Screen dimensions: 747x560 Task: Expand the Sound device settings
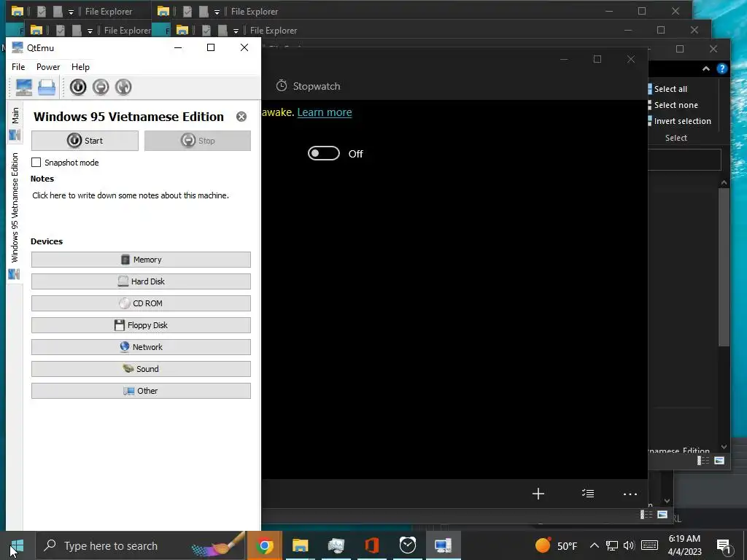click(x=141, y=369)
